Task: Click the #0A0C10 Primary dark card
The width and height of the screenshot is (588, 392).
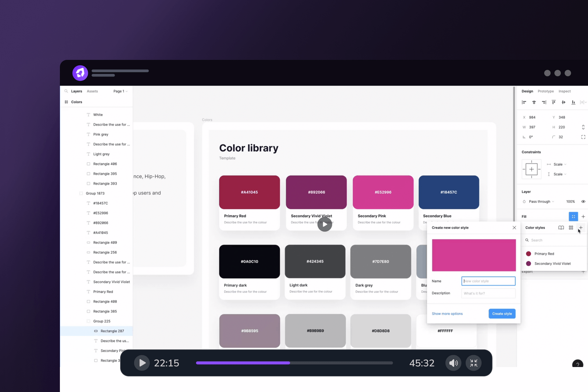Action: tap(250, 272)
